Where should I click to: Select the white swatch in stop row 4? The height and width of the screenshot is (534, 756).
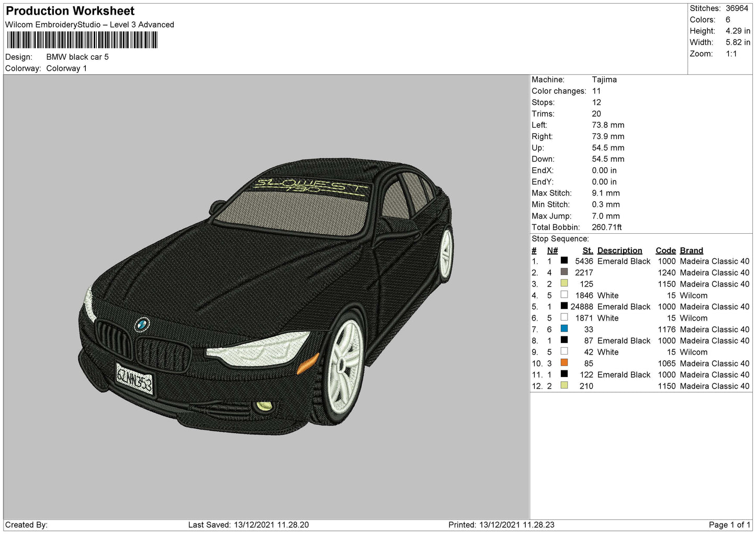(x=564, y=294)
